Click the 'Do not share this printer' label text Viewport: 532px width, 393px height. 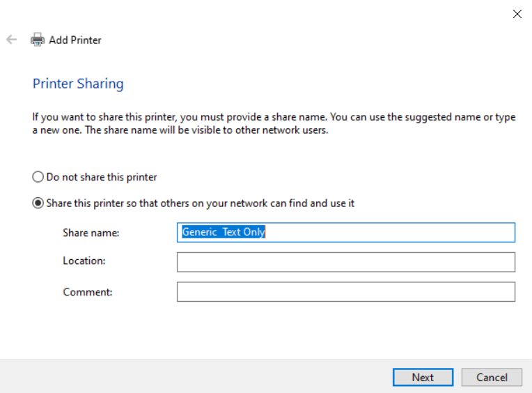102,177
